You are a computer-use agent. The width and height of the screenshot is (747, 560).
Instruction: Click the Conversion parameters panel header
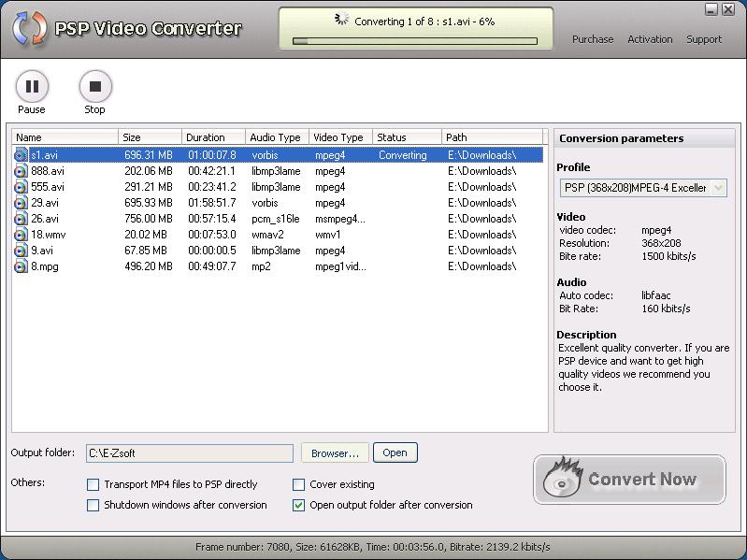[x=644, y=138]
